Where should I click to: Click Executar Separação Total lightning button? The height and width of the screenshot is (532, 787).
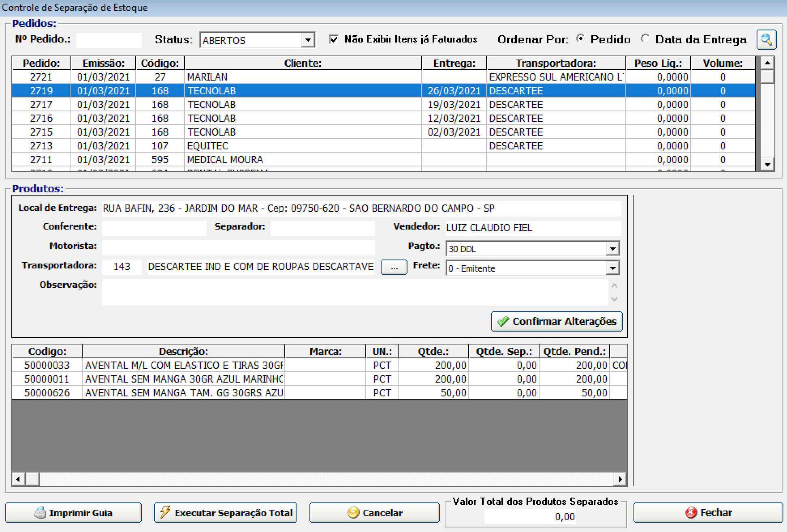[226, 513]
